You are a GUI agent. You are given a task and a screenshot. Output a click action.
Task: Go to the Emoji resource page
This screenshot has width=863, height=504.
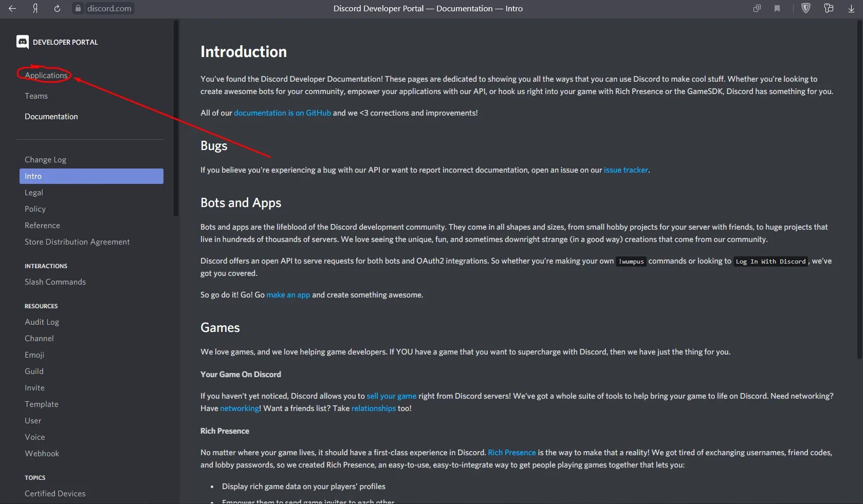[34, 355]
